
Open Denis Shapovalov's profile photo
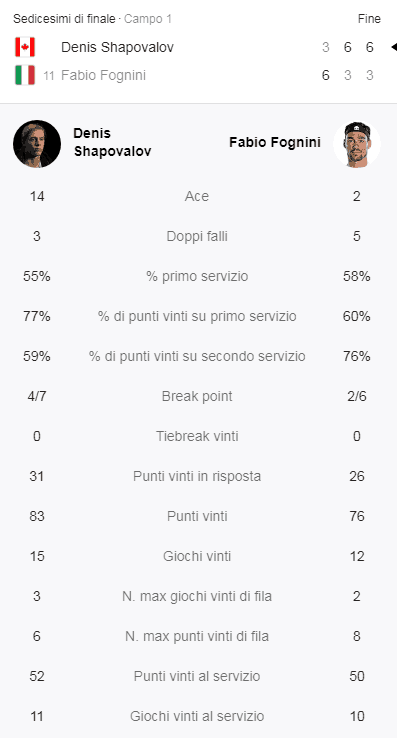37,144
